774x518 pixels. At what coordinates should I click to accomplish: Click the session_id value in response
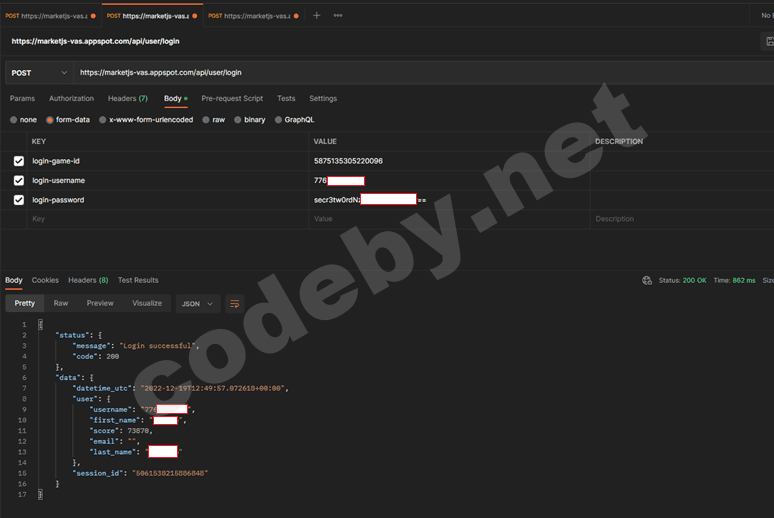(x=170, y=474)
